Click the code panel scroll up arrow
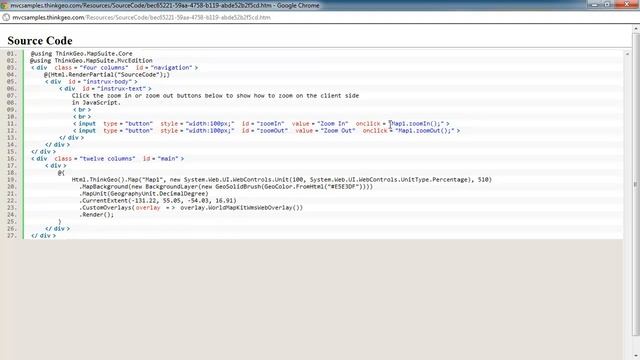Viewport: 640px width, 360px height. (627, 54)
